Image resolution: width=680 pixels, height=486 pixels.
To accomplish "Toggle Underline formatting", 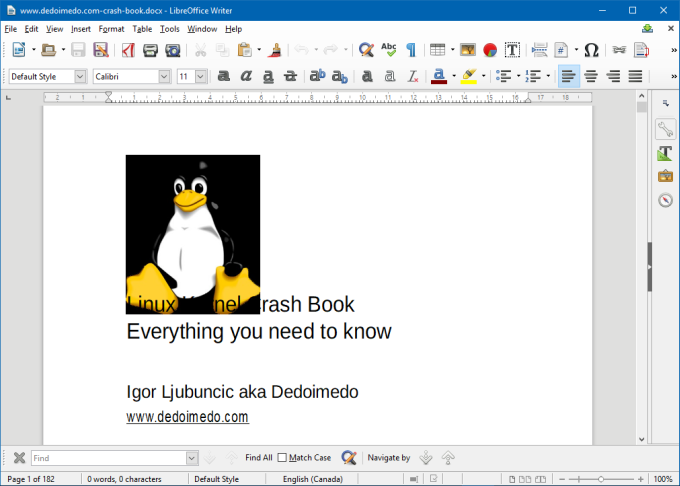I will (x=268, y=76).
